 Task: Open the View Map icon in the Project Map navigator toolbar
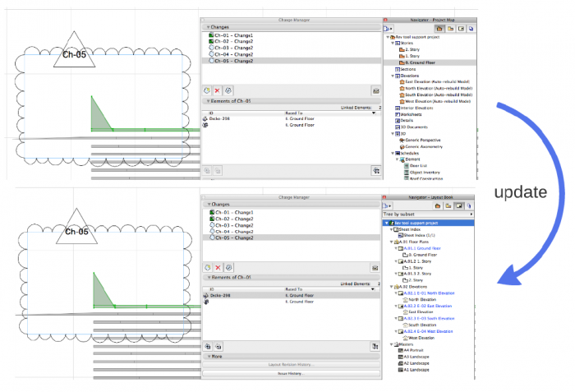tap(450, 29)
